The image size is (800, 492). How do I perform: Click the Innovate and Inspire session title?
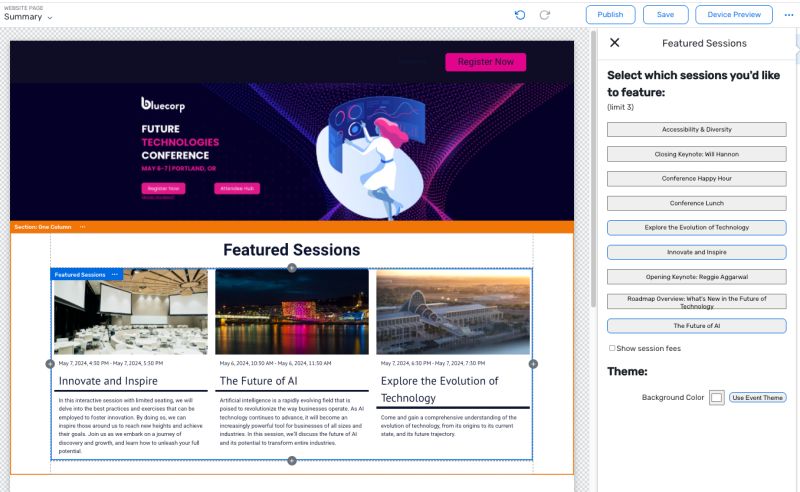(108, 381)
